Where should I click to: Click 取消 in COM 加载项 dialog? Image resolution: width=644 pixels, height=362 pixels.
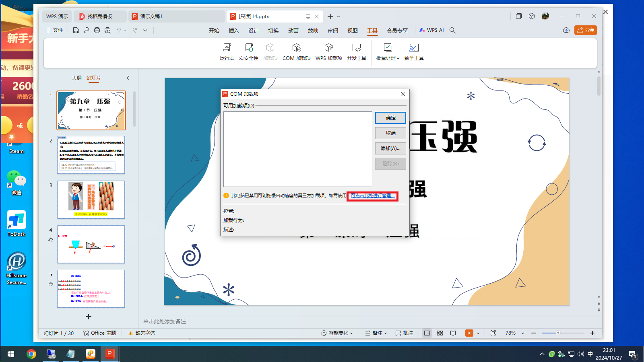click(390, 133)
